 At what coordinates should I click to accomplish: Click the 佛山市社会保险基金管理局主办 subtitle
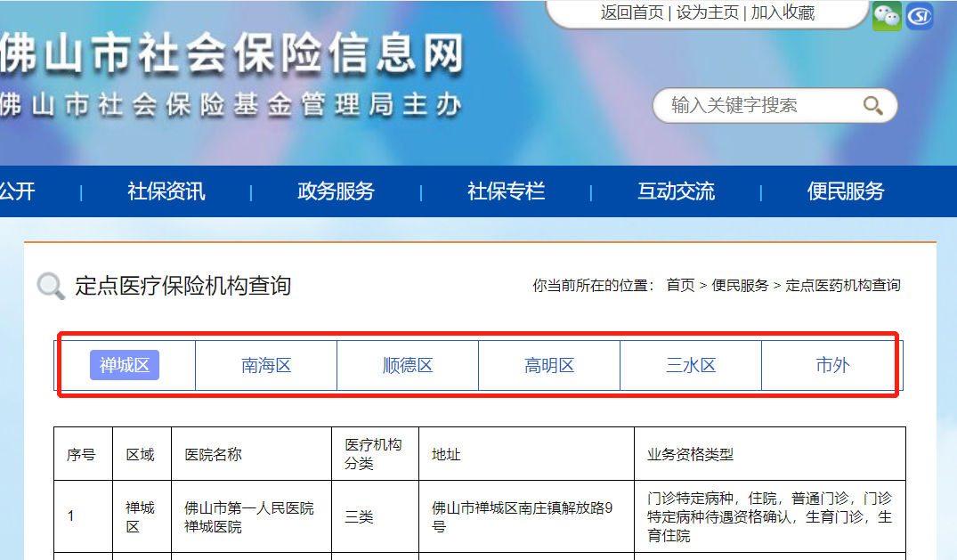coord(230,105)
